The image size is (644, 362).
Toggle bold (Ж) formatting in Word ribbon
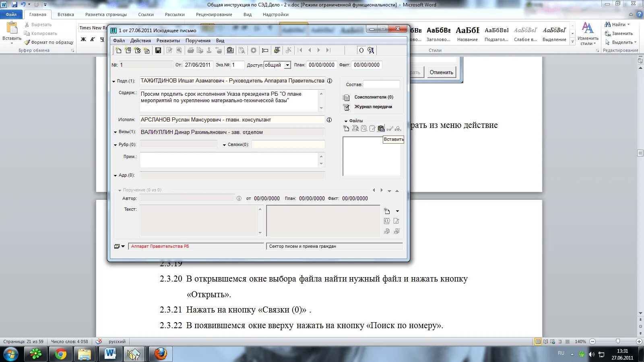click(83, 39)
